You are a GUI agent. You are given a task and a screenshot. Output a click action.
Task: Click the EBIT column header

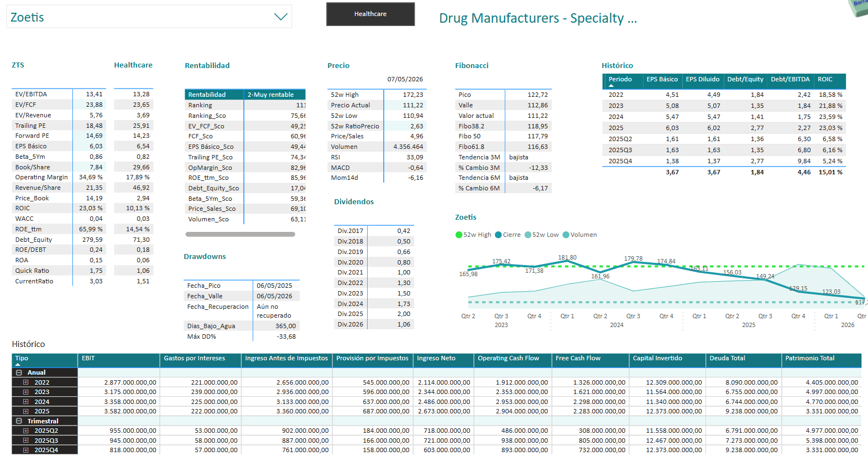tap(119, 360)
